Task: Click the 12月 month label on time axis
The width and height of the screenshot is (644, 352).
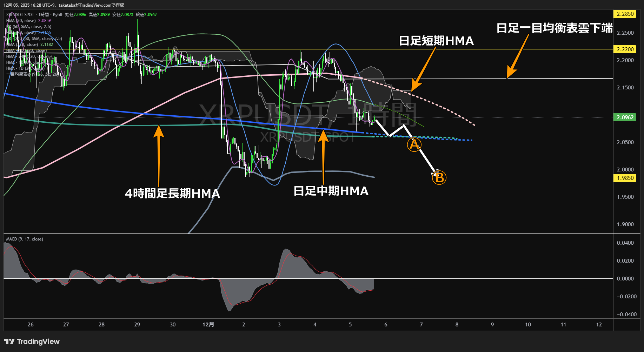Action: click(x=208, y=325)
